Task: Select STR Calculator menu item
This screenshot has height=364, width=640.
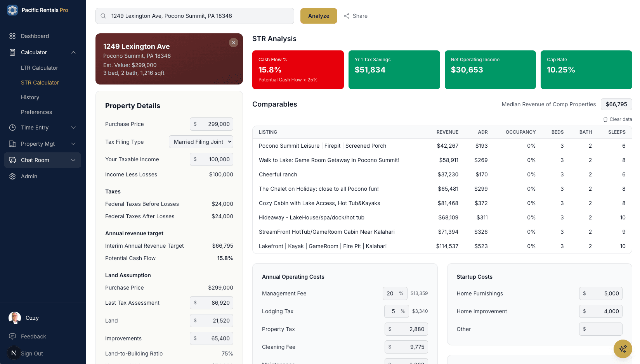Action: (40, 83)
